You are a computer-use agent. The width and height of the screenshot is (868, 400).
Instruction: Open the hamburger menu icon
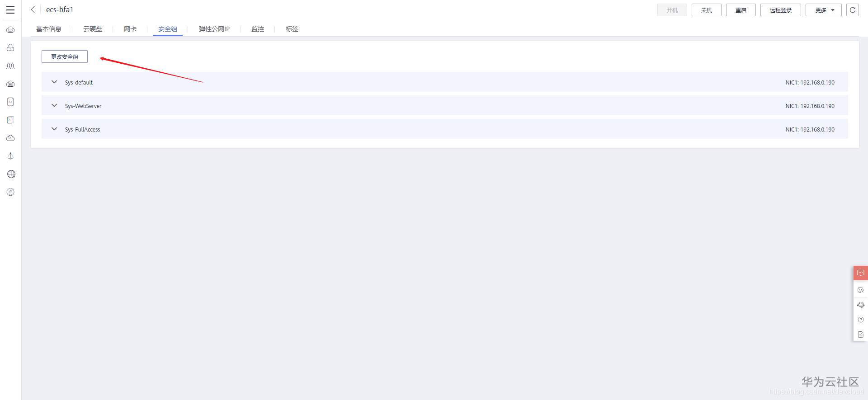[10, 10]
